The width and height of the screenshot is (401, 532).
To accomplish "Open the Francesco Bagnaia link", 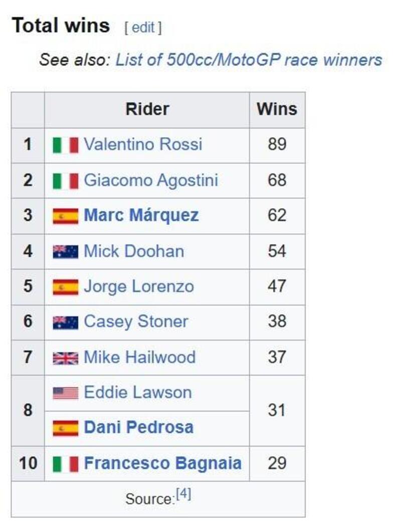I will click(x=162, y=463).
